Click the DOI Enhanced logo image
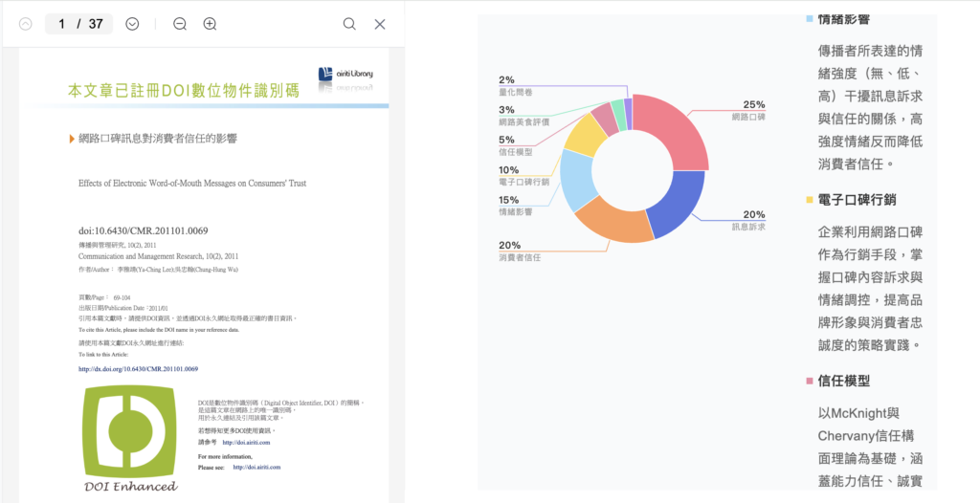 point(129,441)
